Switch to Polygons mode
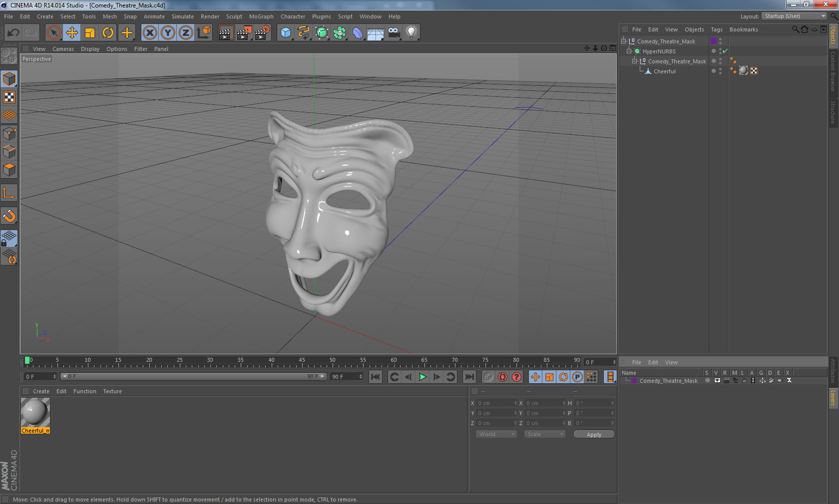This screenshot has height=504, width=839. coord(9,170)
